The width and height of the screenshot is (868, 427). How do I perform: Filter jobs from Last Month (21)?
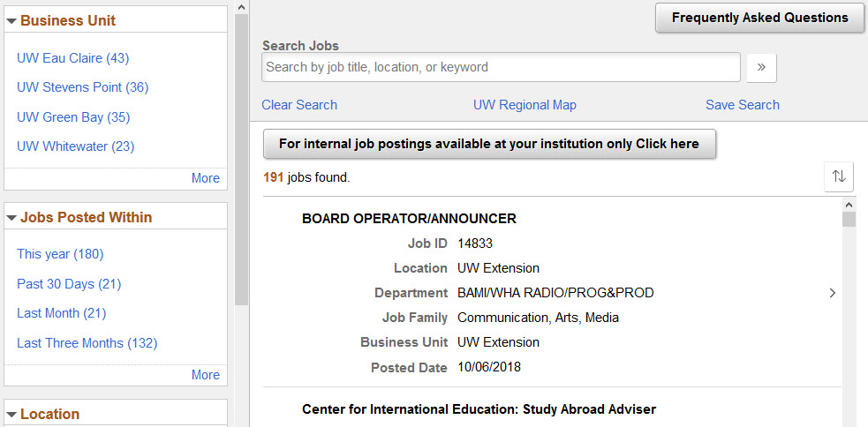61,313
